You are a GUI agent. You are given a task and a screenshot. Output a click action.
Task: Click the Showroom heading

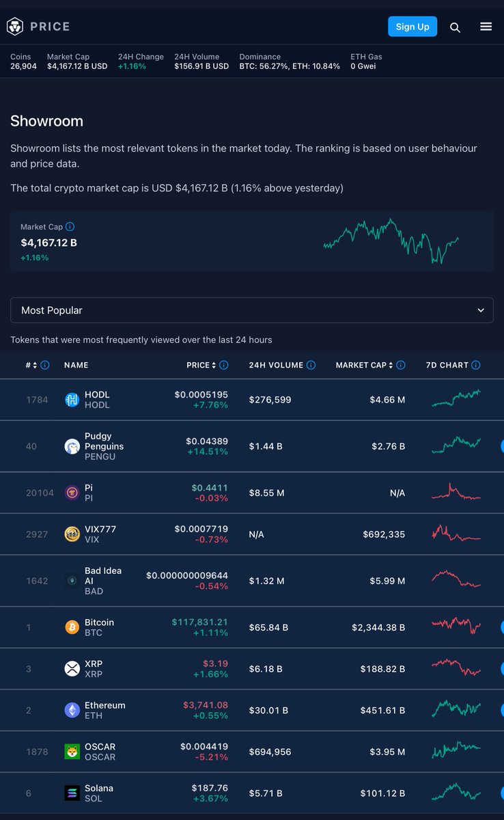point(46,121)
